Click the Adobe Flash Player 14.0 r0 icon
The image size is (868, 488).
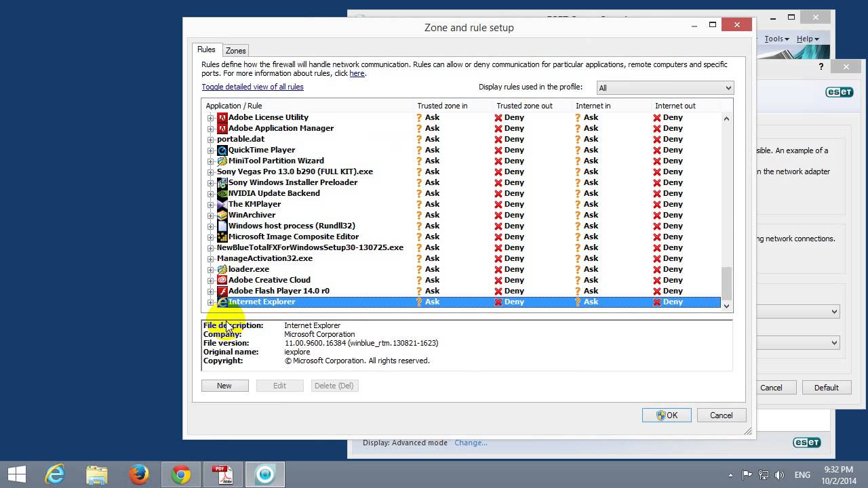[x=222, y=291]
